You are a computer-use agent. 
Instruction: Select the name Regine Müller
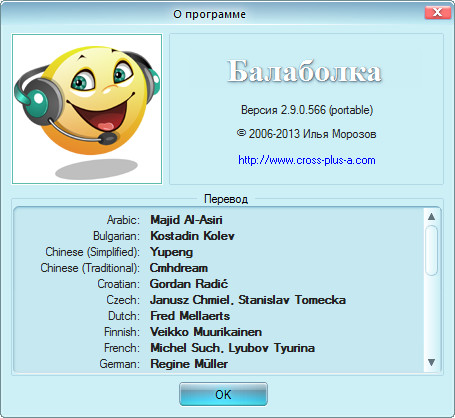tap(189, 364)
